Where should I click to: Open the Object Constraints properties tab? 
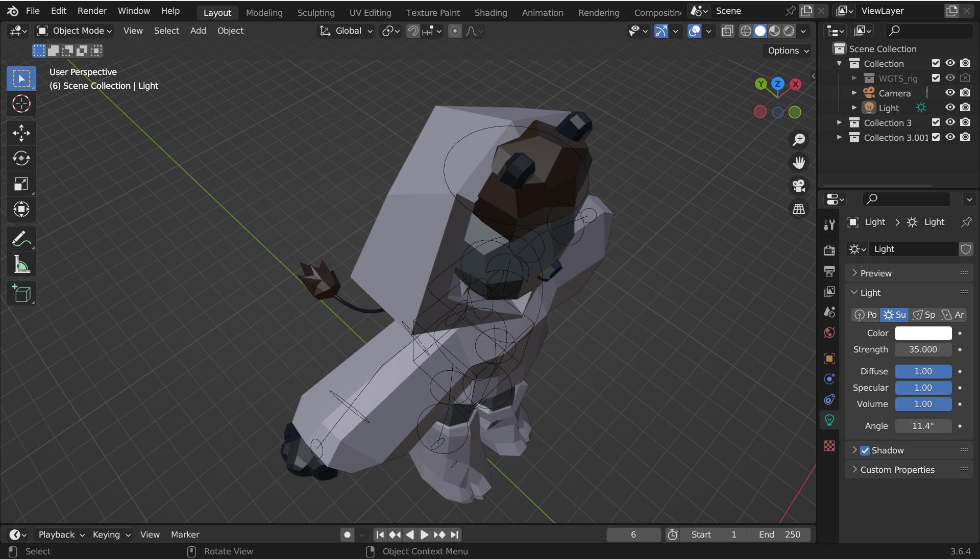[x=829, y=399]
